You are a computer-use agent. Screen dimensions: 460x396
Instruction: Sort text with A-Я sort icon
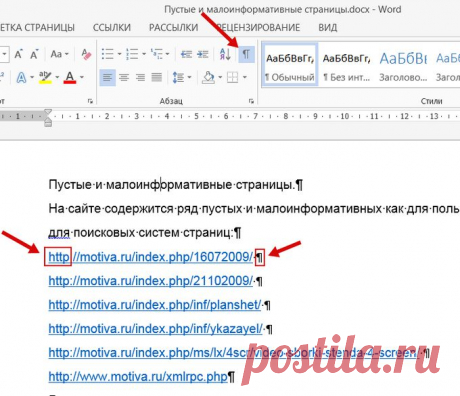click(x=225, y=54)
